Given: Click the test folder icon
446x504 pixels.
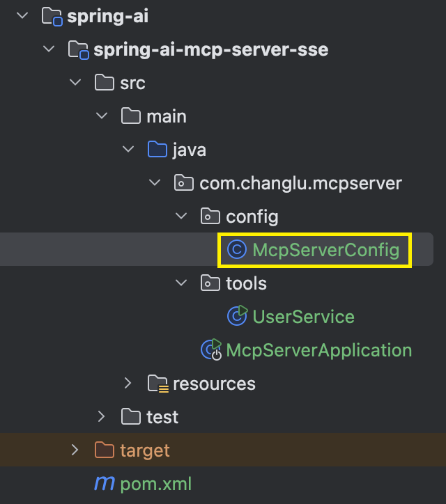Looking at the screenshot, I should (x=130, y=417).
